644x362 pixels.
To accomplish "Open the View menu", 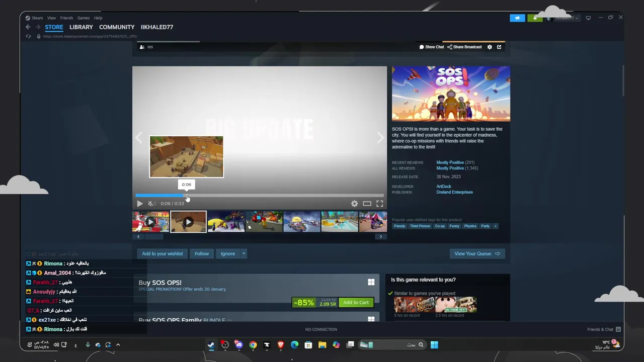I will point(51,18).
